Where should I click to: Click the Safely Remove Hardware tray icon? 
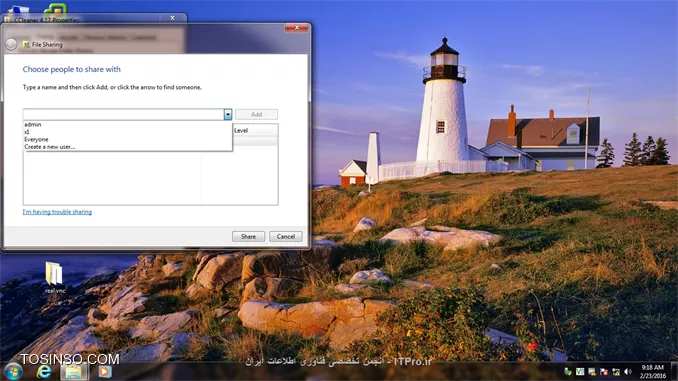pos(568,371)
